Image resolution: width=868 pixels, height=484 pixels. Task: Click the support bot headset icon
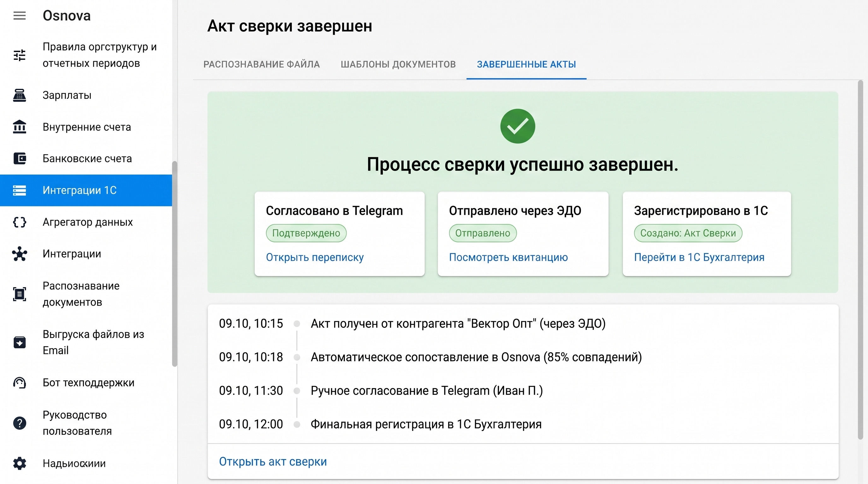[x=20, y=383]
